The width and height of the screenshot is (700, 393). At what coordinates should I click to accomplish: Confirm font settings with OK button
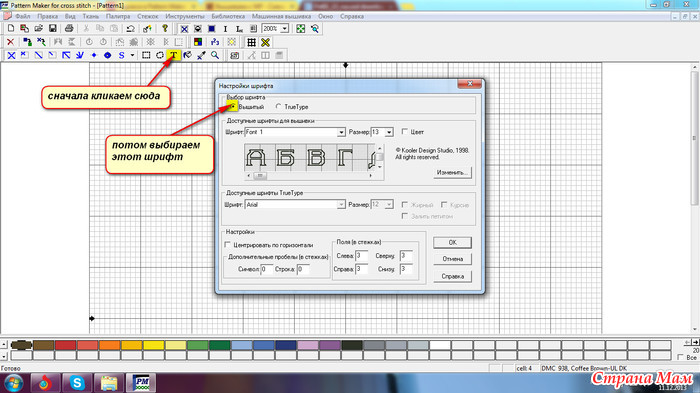[452, 242]
